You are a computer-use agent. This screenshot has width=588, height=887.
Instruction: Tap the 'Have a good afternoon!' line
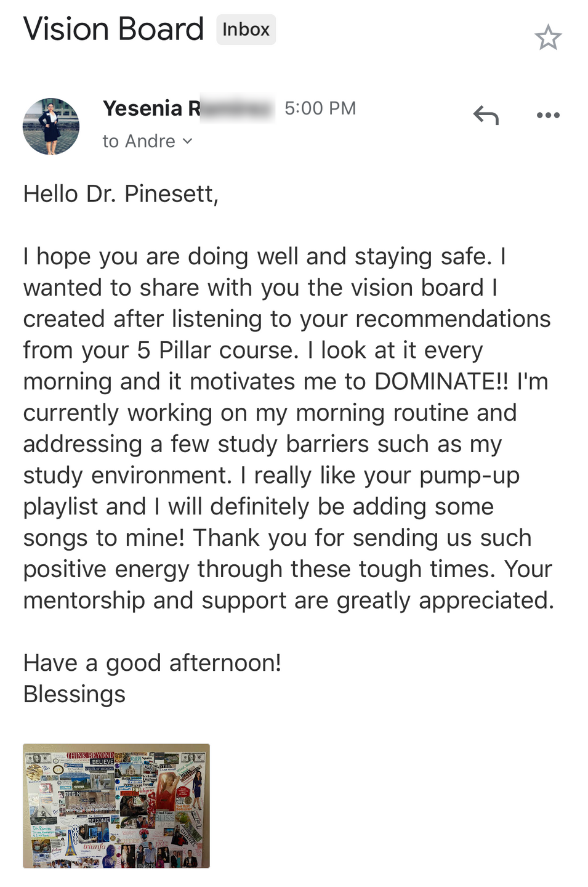(152, 663)
